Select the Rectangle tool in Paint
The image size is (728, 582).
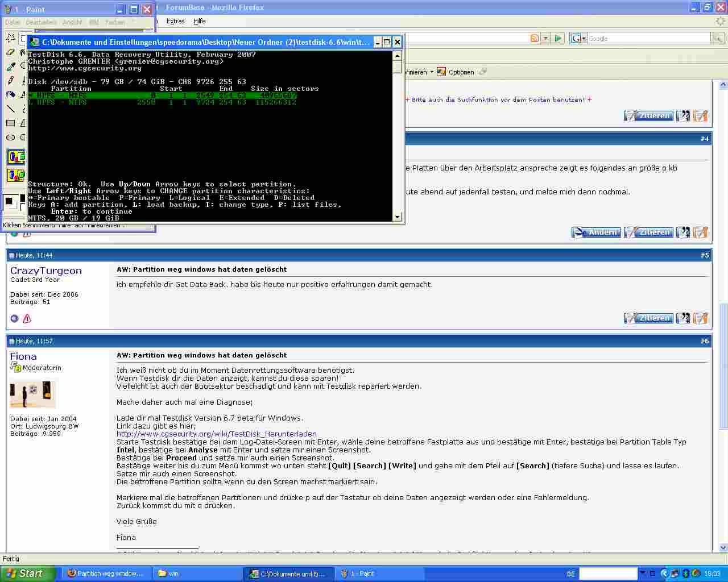[10, 123]
